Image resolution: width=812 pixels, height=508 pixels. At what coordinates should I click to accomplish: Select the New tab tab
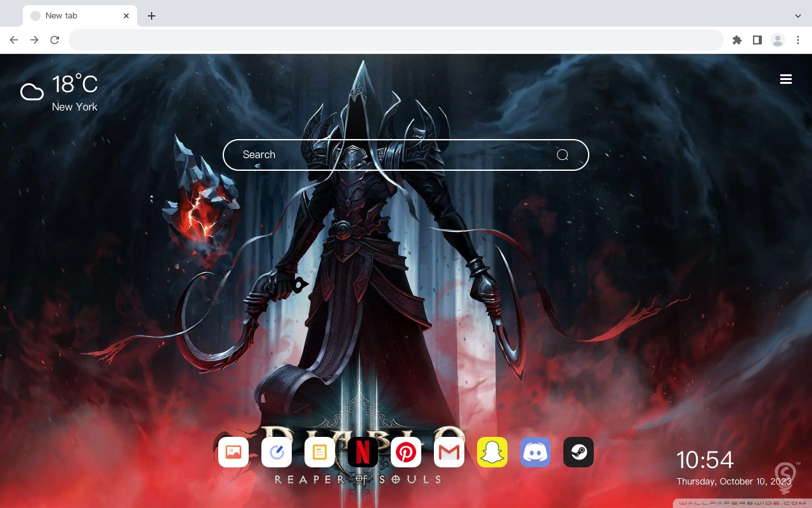pyautogui.click(x=80, y=16)
